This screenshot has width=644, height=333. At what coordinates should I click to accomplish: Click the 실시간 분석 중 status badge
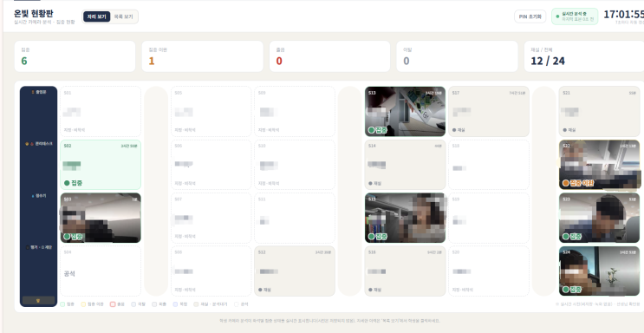(x=575, y=16)
